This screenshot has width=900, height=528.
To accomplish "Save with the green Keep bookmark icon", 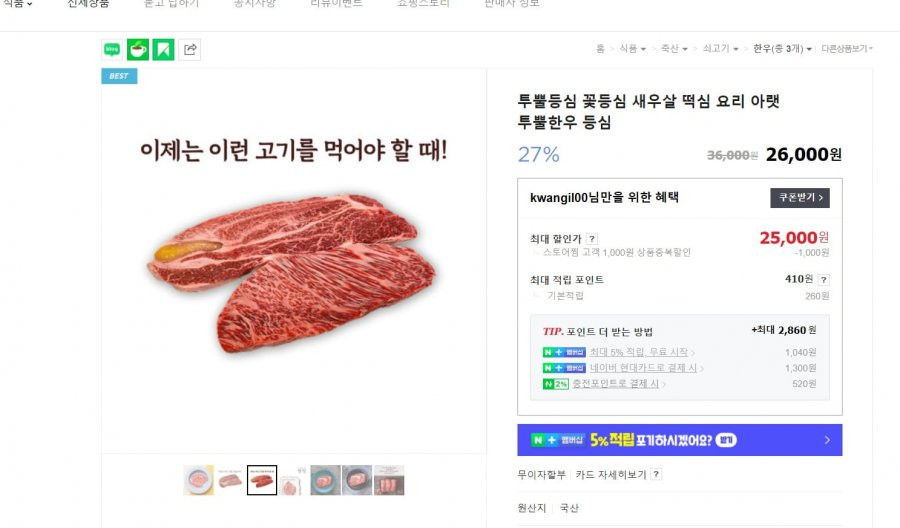I will [x=164, y=49].
